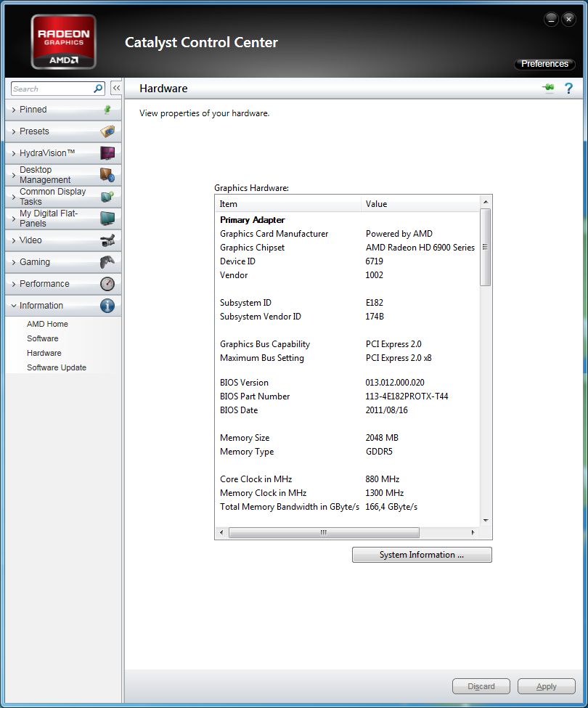Select the Memory Size value 2048 MB
The image size is (588, 708).
point(382,438)
